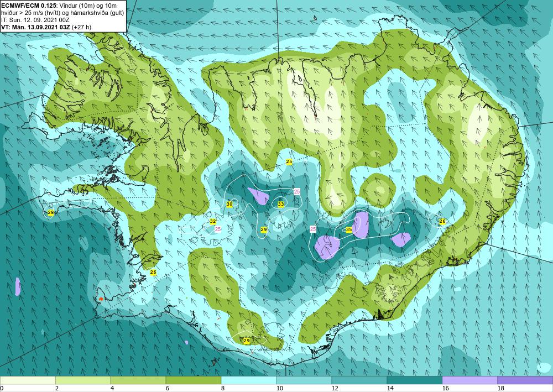
Task: Pick the 14–16 m/s dark teal legend color
Action: tap(414, 380)
